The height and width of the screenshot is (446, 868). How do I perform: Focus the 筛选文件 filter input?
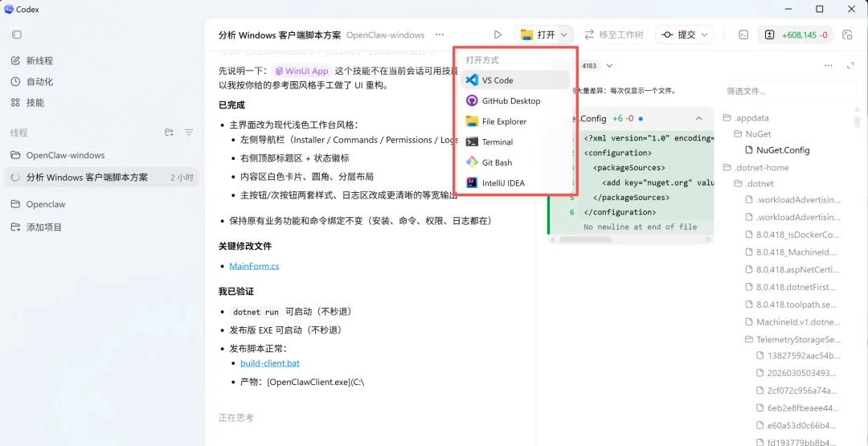click(788, 91)
